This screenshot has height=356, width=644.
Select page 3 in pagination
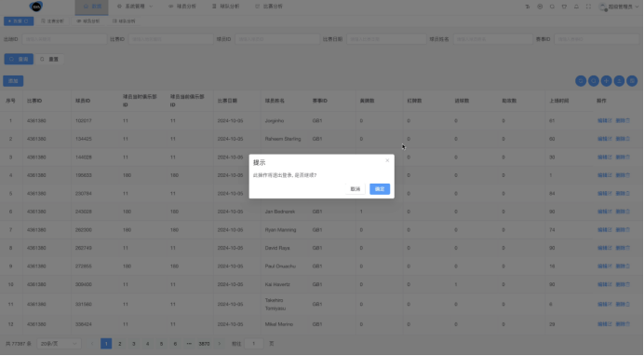[x=133, y=344]
